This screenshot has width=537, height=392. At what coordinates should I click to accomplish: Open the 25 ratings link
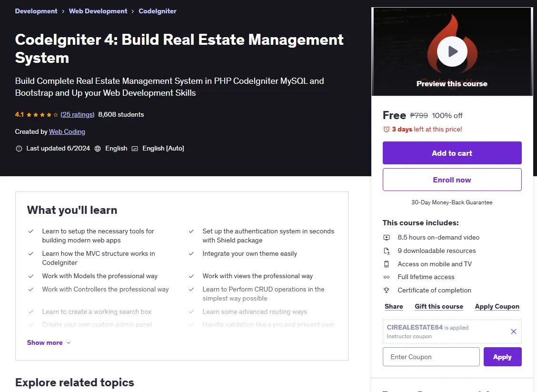pos(78,114)
